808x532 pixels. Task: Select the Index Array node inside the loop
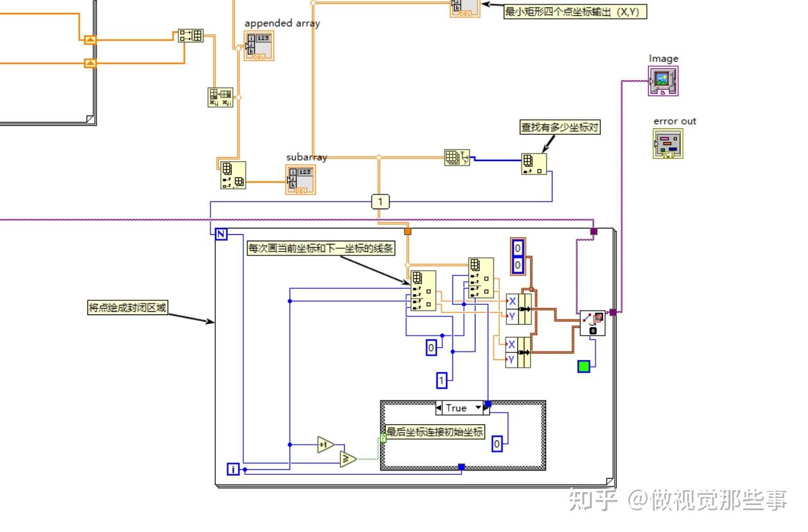[x=424, y=292]
